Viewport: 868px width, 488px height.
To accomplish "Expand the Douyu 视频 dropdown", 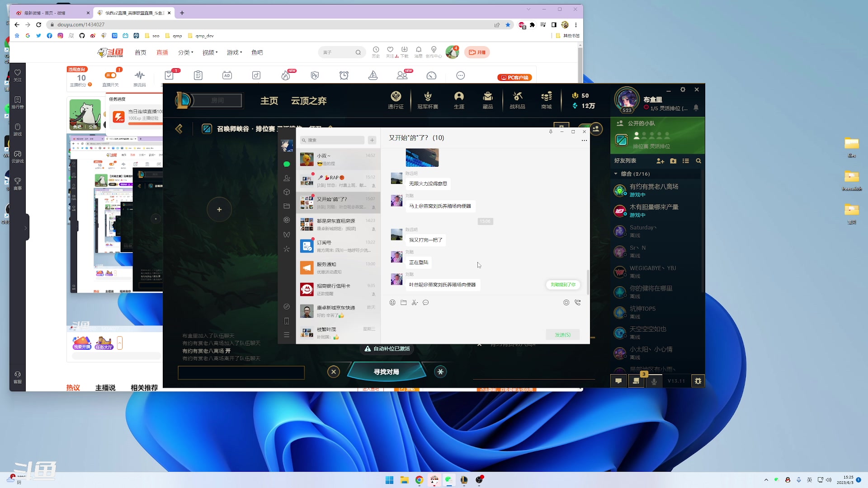I will click(x=210, y=52).
